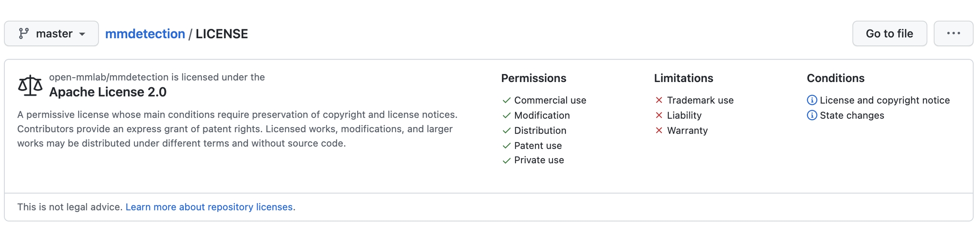Click the red X next to Warranty
This screenshot has height=227, width=980.
[x=659, y=131]
